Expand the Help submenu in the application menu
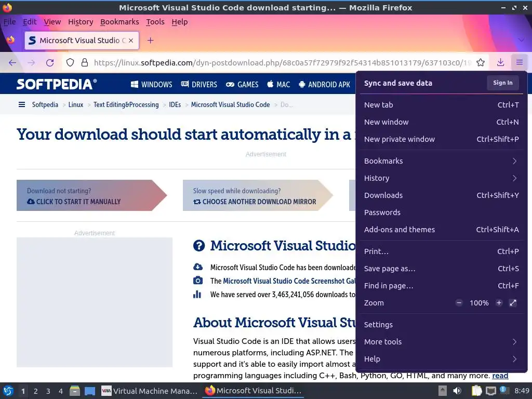 442,359
